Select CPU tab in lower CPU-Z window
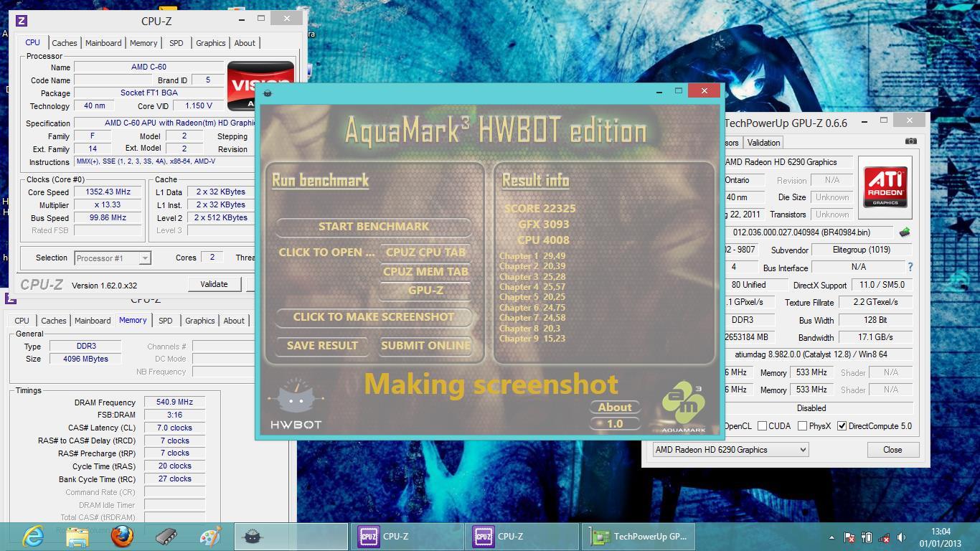980x551 pixels. [22, 321]
